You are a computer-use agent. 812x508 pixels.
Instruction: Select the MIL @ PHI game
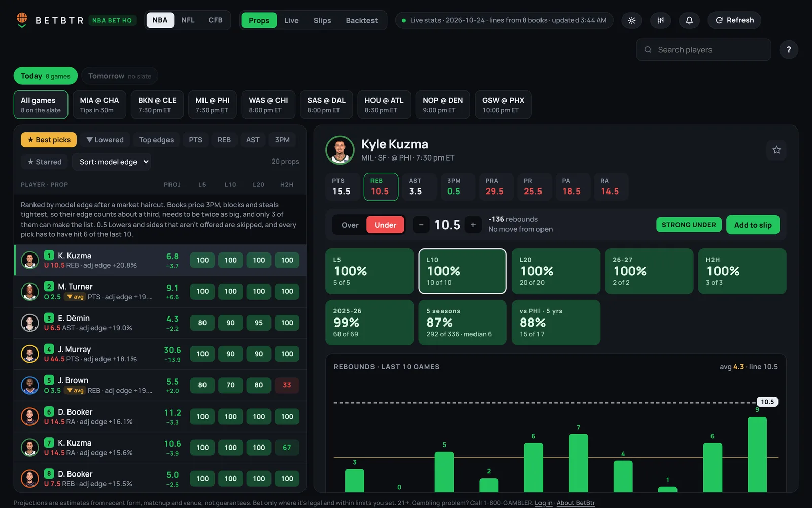pyautogui.click(x=213, y=105)
